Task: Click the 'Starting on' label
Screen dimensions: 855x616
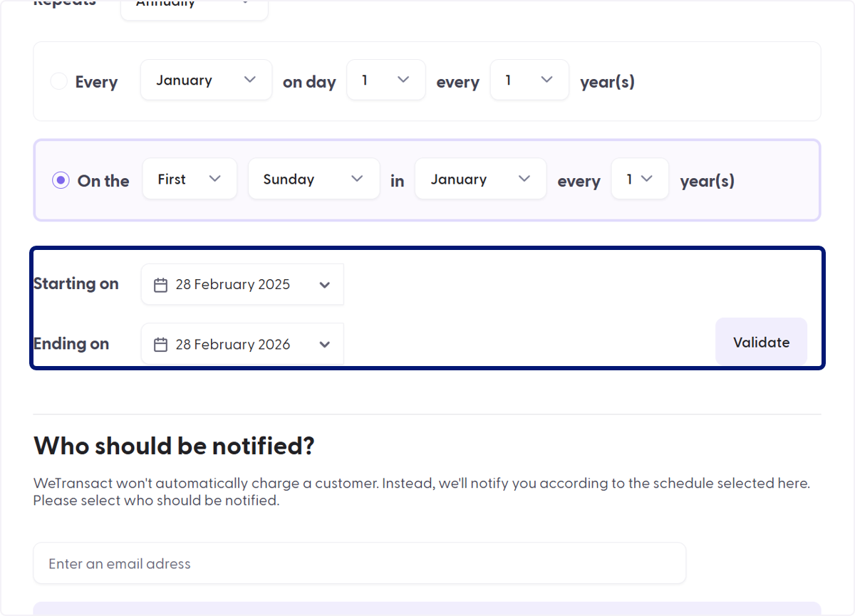Action: (x=76, y=283)
